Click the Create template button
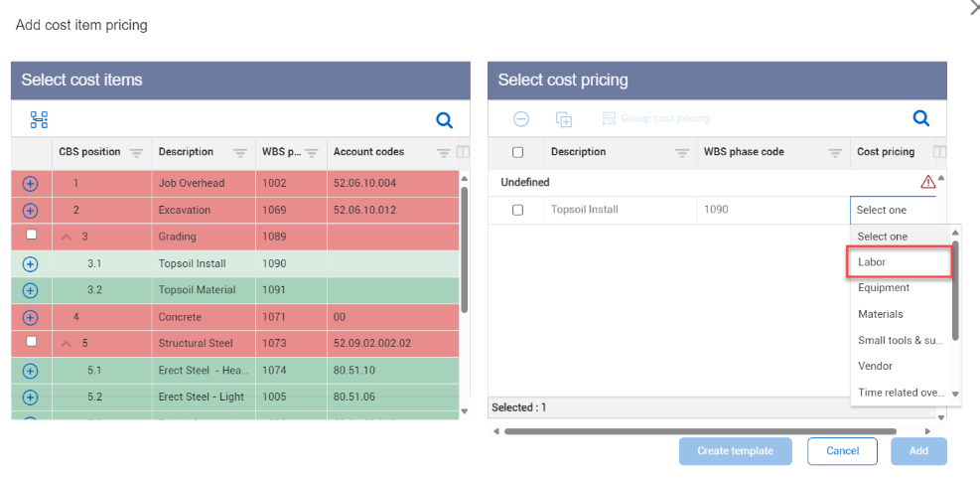The height and width of the screenshot is (478, 980). click(x=735, y=451)
